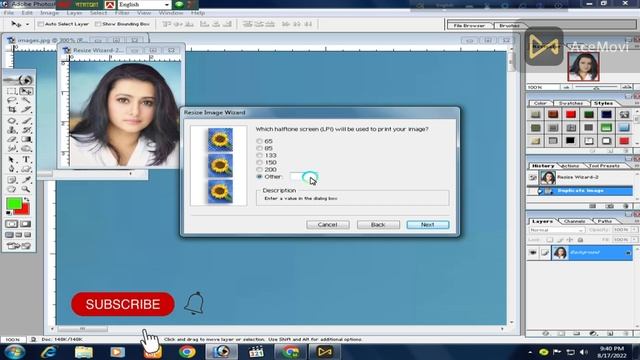This screenshot has width=640, height=360.
Task: Swap foreground and background colors
Action: click(27, 200)
